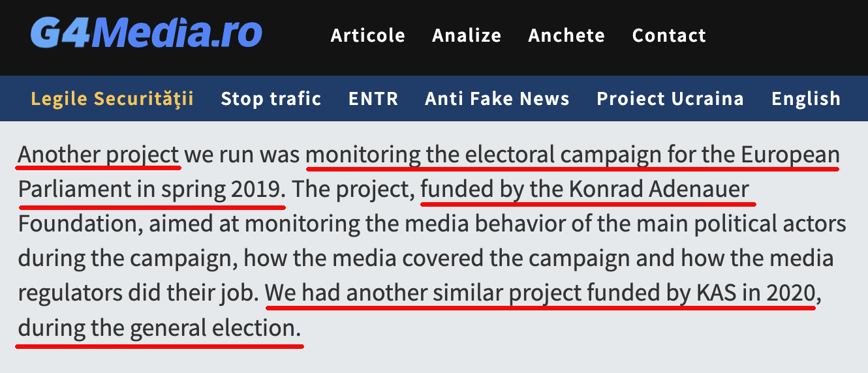
Task: Click 'monitoring the electoral campaign' underlined phrase
Action: point(464,155)
